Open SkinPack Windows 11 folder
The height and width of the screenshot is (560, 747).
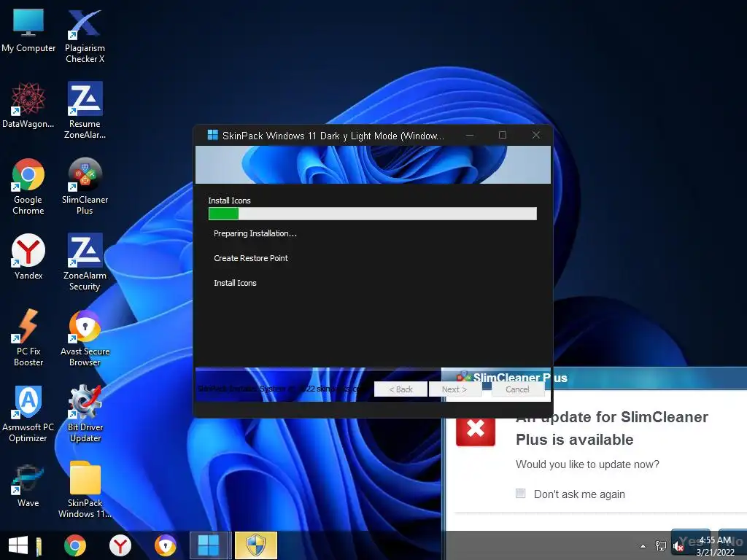pos(85,489)
